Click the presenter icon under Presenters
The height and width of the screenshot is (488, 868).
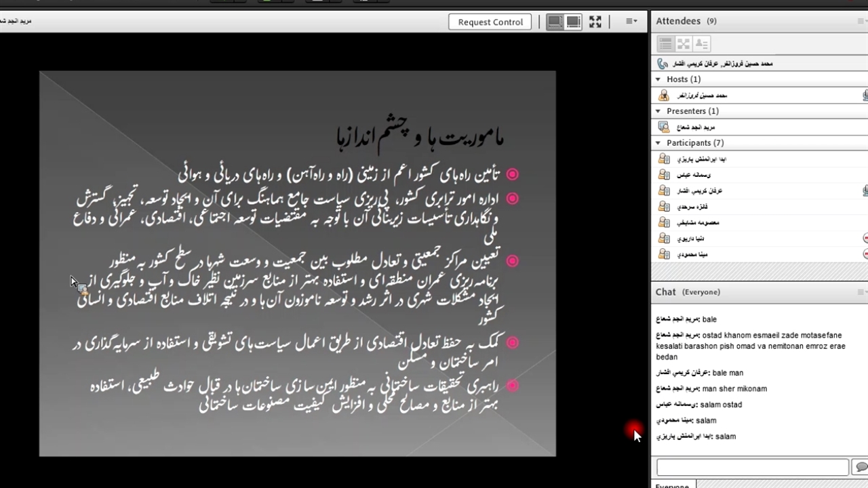(664, 127)
